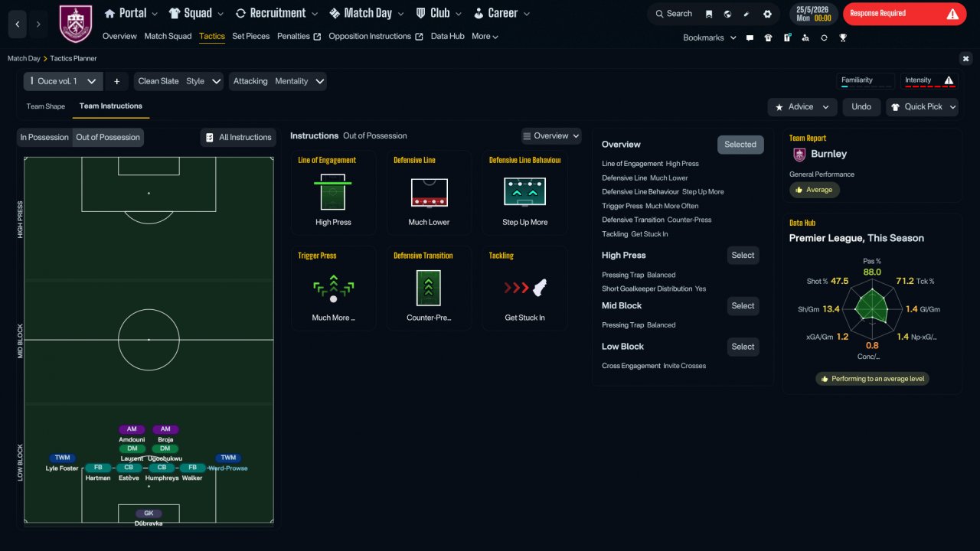The width and height of the screenshot is (980, 551).
Task: Click the Defensive Transition counter-press graphic
Action: (429, 288)
